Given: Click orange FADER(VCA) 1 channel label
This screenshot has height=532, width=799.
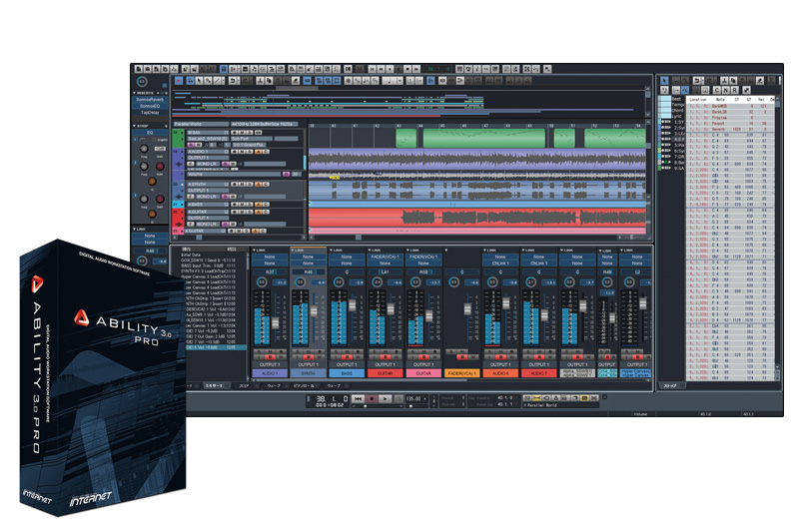Looking at the screenshot, I should 461,373.
